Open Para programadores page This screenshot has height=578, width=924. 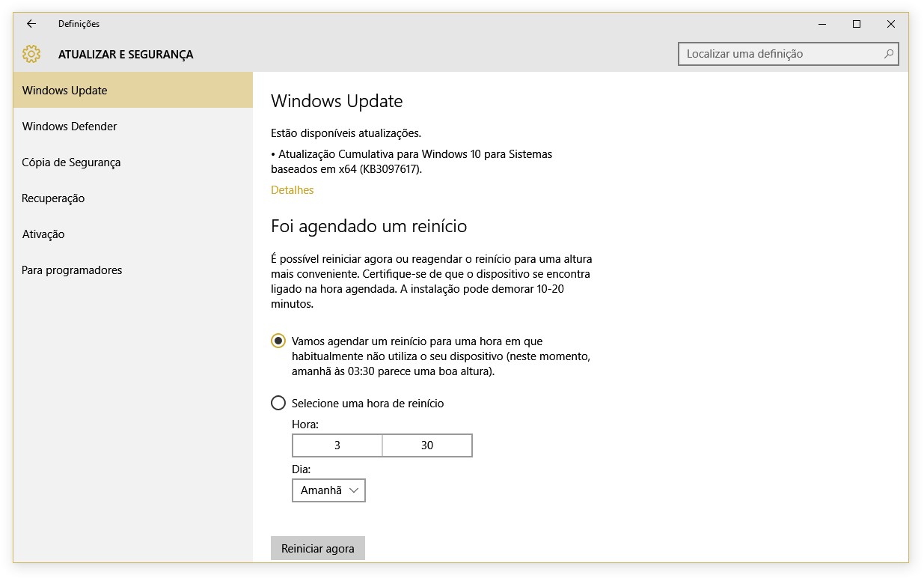point(72,270)
